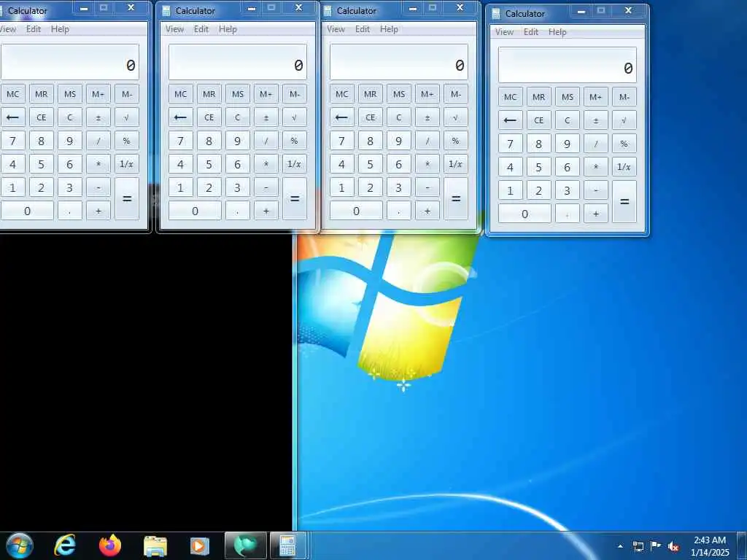Click square root key in rightmost Calculator

coord(624,120)
